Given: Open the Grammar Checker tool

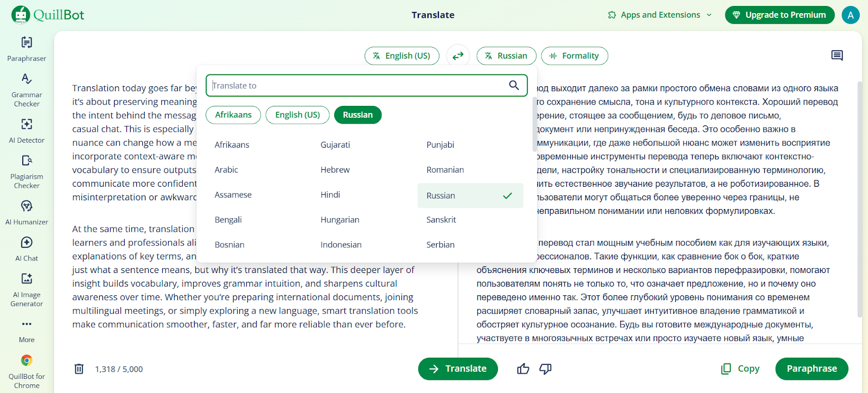Looking at the screenshot, I should 27,90.
